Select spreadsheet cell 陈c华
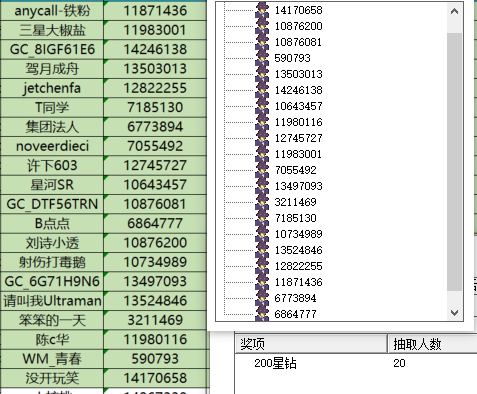The width and height of the screenshot is (477, 394). [x=52, y=339]
